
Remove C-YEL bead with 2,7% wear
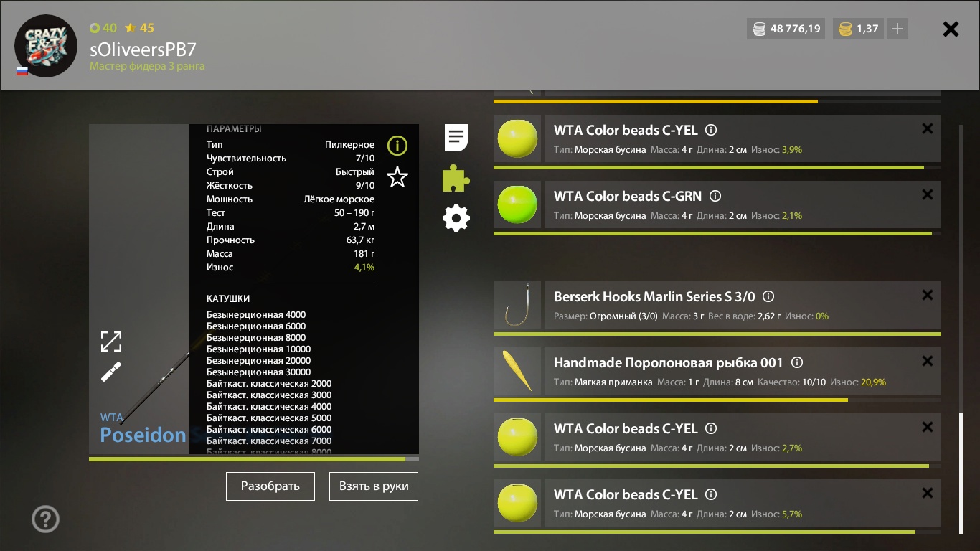coord(928,427)
